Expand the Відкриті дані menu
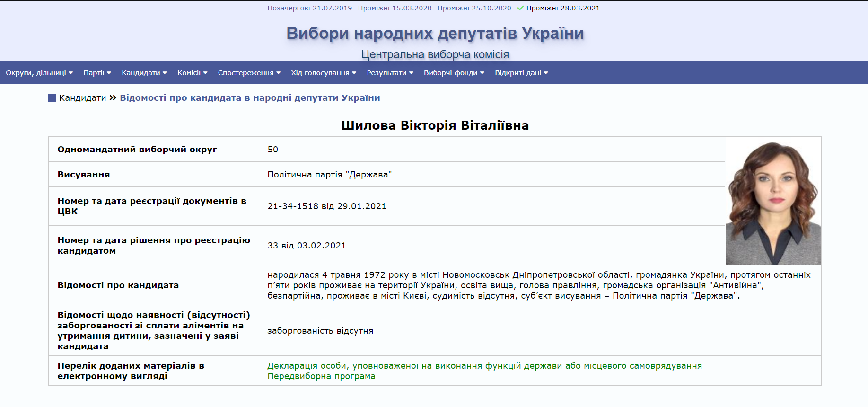The height and width of the screenshot is (407, 868). 521,73
